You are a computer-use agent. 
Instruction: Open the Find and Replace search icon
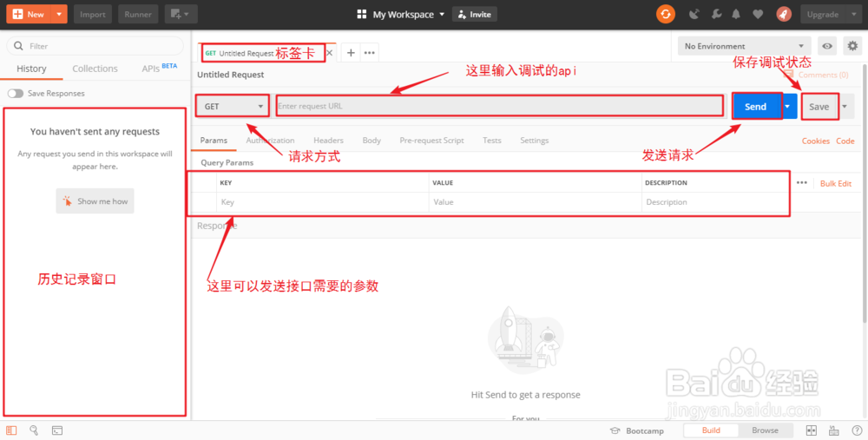[x=34, y=430]
